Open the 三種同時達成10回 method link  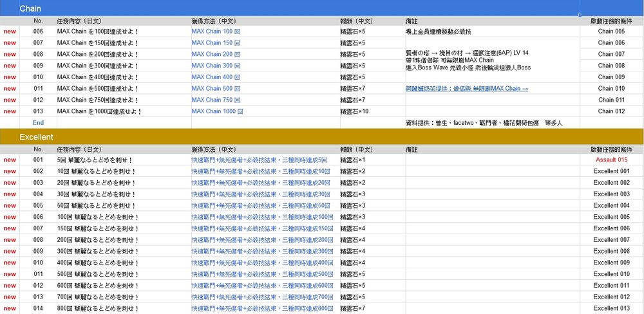pyautogui.click(x=261, y=171)
